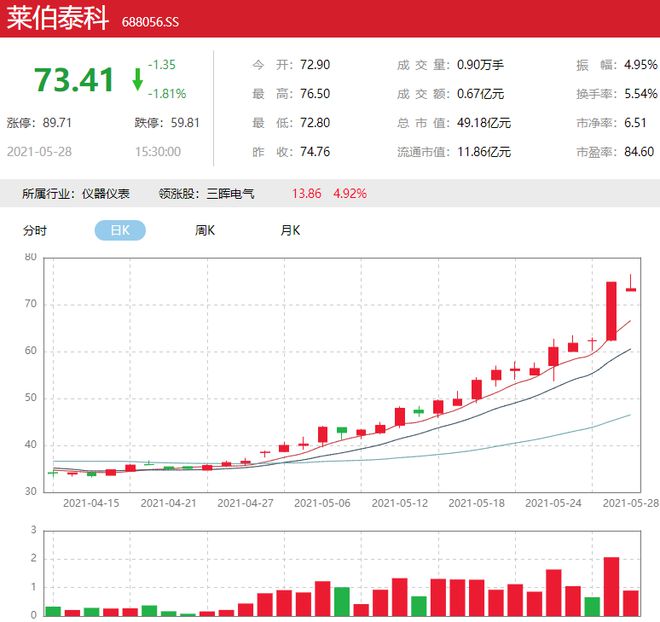Click the time 15:30:00
The width and height of the screenshot is (660, 622).
point(158,152)
